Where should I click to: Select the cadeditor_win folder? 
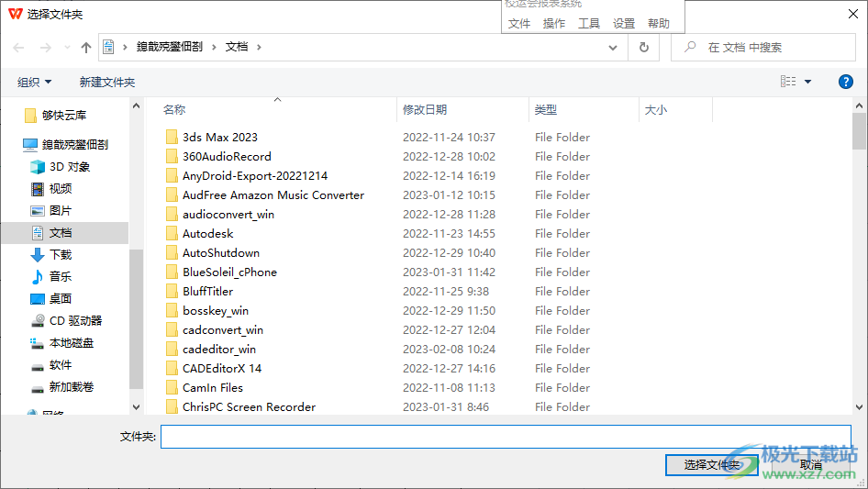[219, 350]
